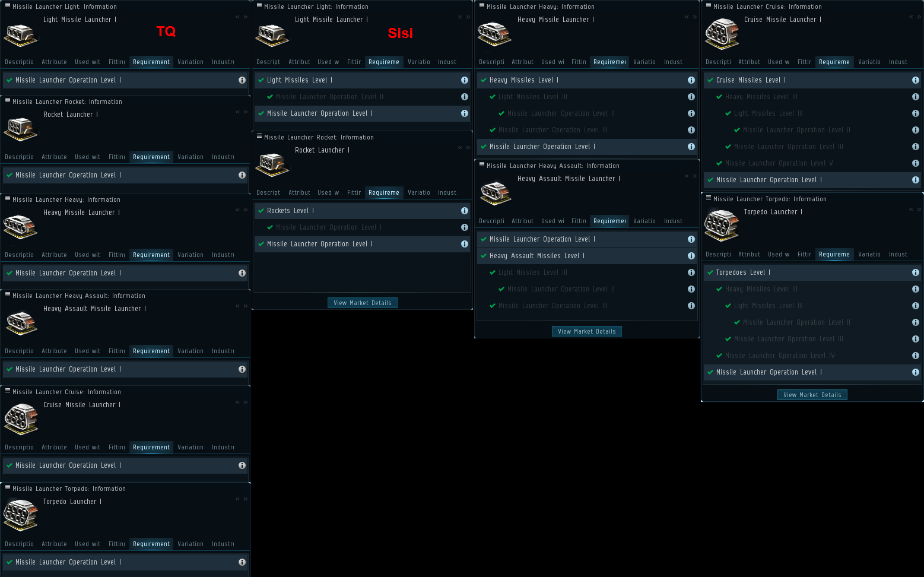The height and width of the screenshot is (577, 924).
Task: Rocket Launcher I icon in window listing Rockets Level I
Action: 272,164
